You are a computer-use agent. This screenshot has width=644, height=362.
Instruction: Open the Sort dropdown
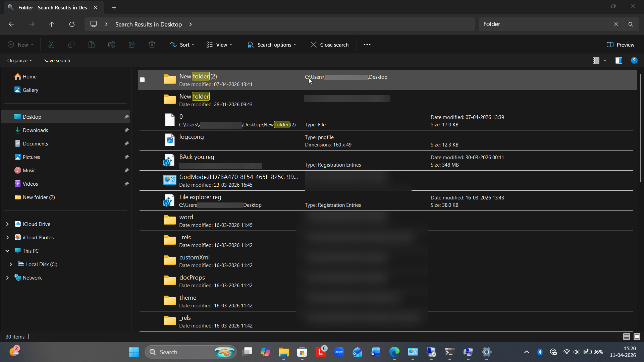[182, 45]
